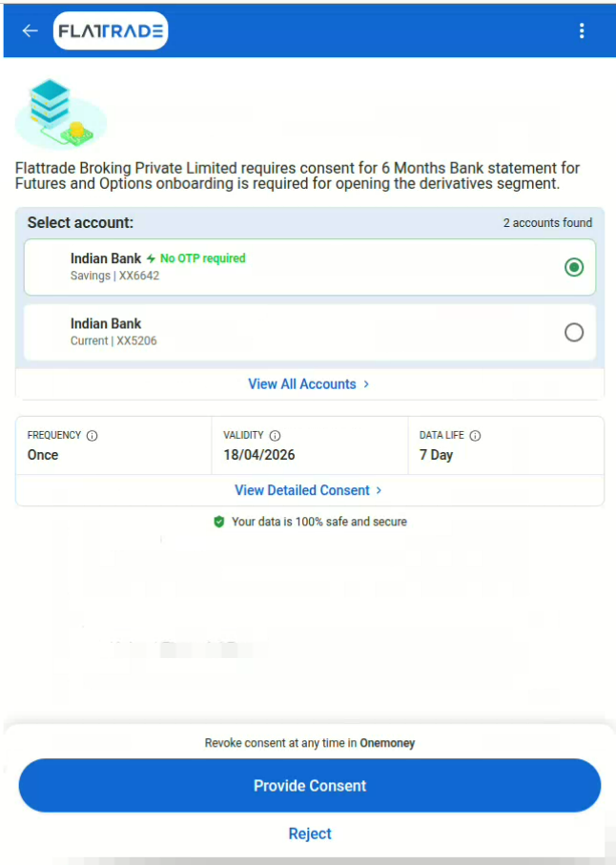
Task: Click the Validity info icon
Action: click(275, 436)
